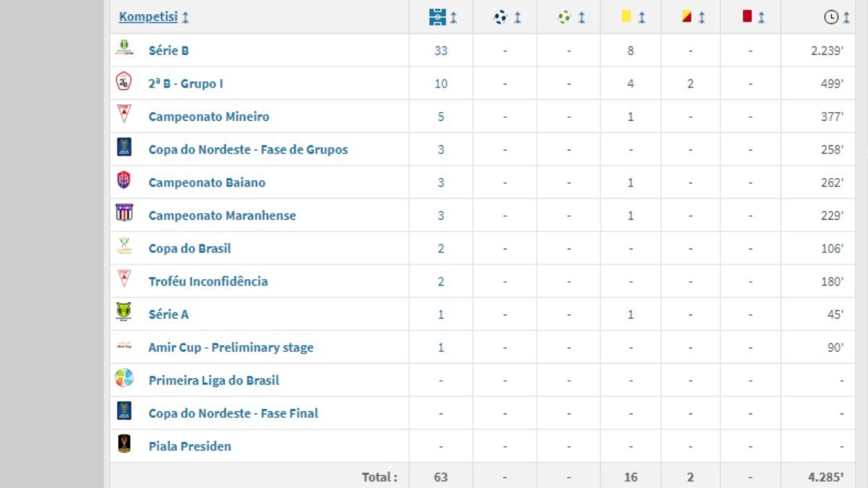Open 2ª B - Grupo I link
The width and height of the screenshot is (868, 488).
click(x=186, y=84)
